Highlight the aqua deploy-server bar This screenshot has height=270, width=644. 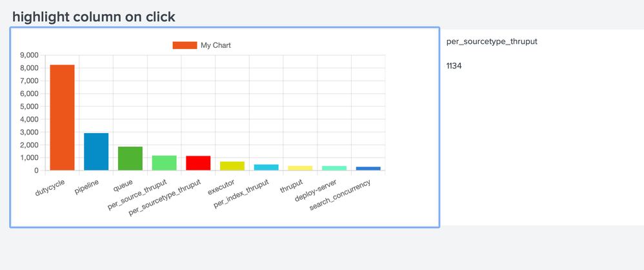pyautogui.click(x=334, y=168)
